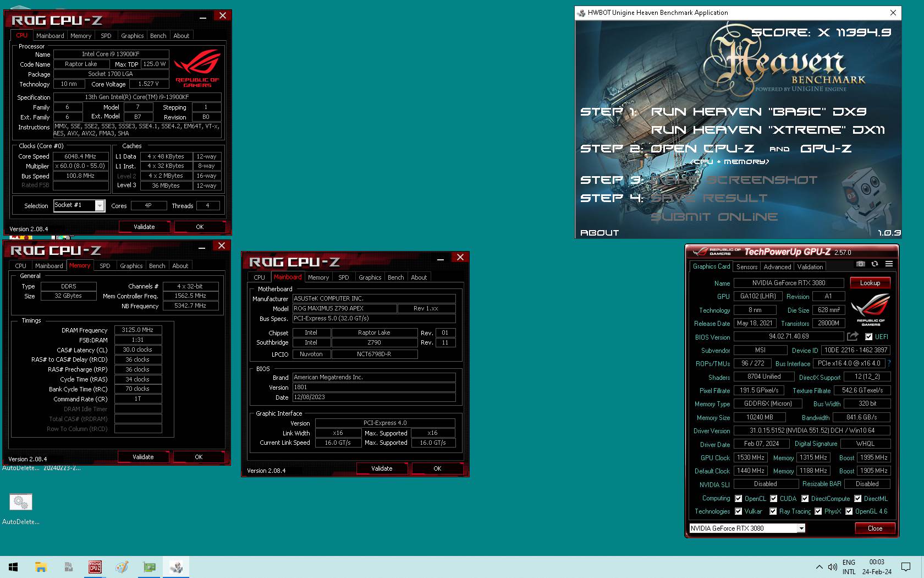Switch to the Advanced tab in GPU-Z

pos(777,267)
